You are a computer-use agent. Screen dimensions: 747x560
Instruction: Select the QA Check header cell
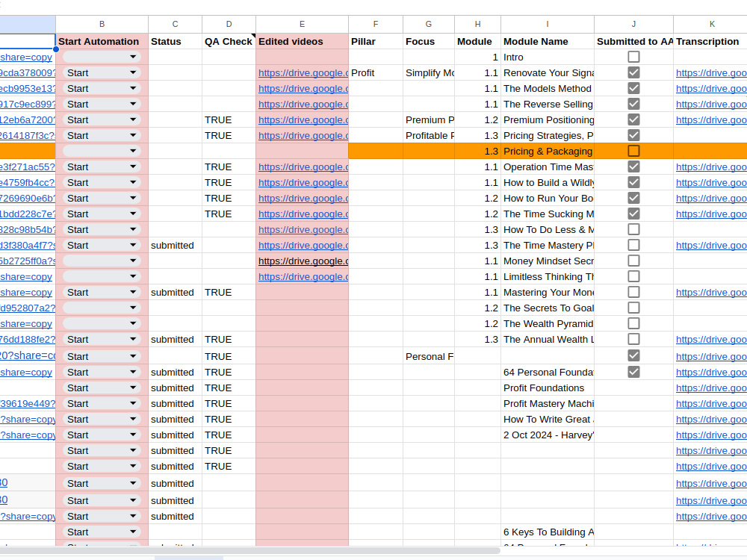pyautogui.click(x=229, y=41)
